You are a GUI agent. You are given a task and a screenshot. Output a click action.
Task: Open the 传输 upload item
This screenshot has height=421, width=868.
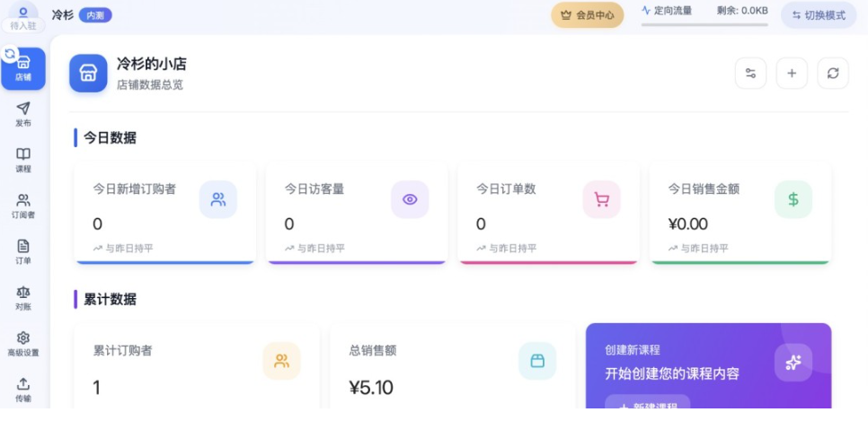[23, 390]
